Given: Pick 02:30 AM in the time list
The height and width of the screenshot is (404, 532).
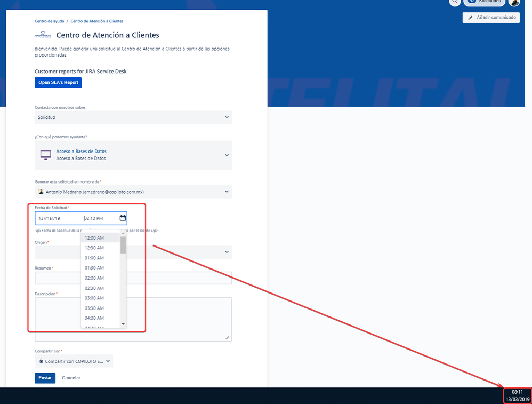Looking at the screenshot, I should [100, 288].
